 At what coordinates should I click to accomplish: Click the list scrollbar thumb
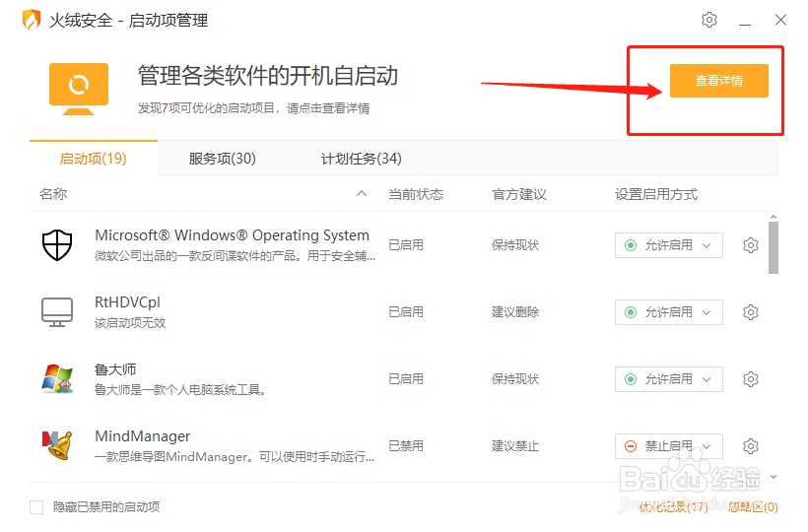click(x=773, y=247)
